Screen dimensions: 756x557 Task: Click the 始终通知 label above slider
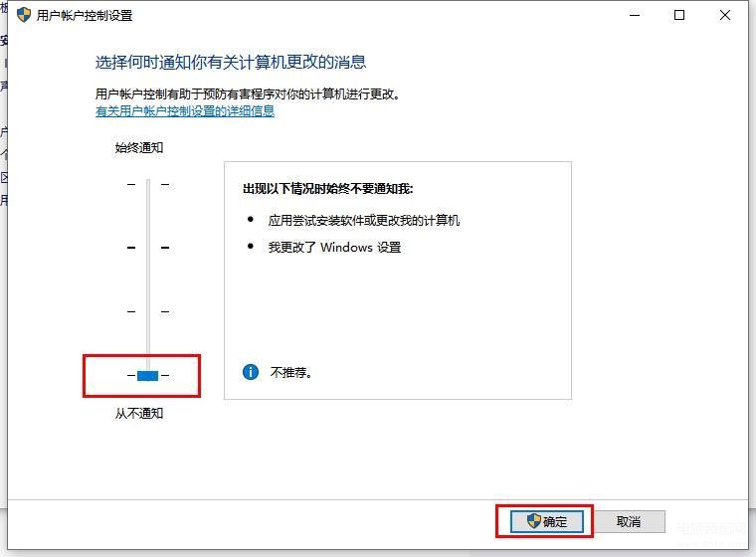click(x=139, y=147)
